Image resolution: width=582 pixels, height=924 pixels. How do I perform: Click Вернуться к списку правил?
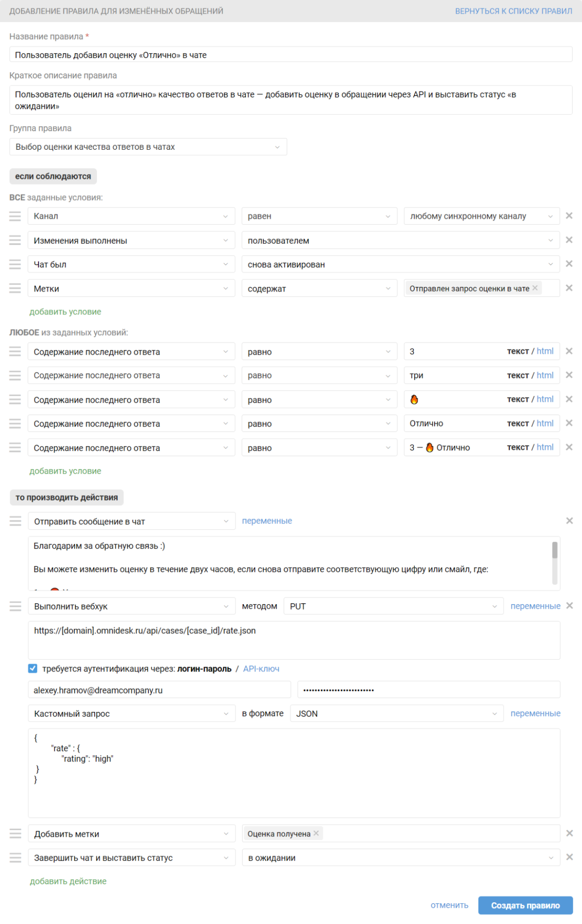tap(514, 11)
